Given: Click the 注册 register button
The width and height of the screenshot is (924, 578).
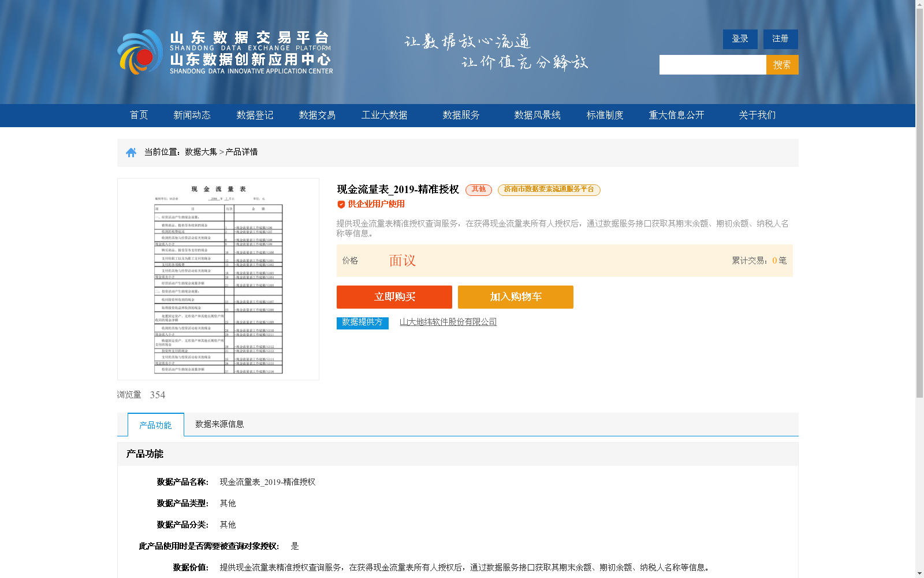Looking at the screenshot, I should (x=781, y=39).
